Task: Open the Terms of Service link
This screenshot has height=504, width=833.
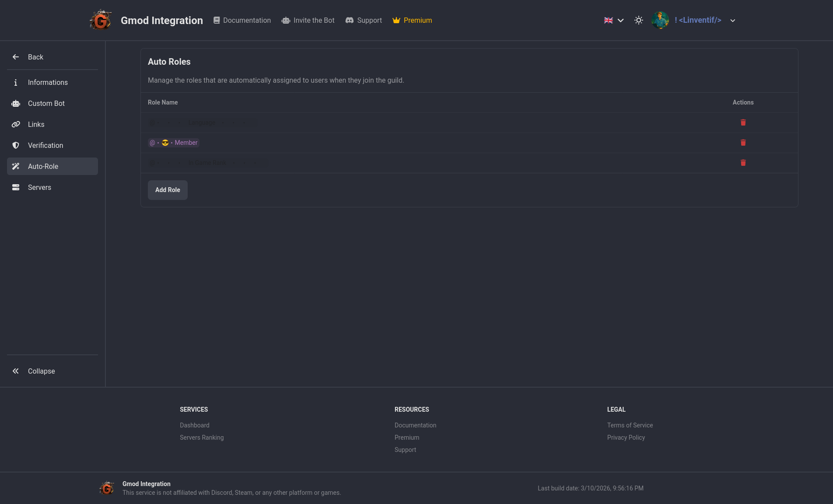Action: click(630, 425)
